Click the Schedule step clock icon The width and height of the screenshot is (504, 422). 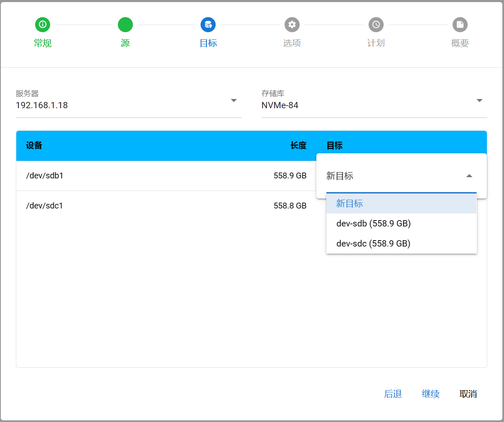(x=376, y=25)
